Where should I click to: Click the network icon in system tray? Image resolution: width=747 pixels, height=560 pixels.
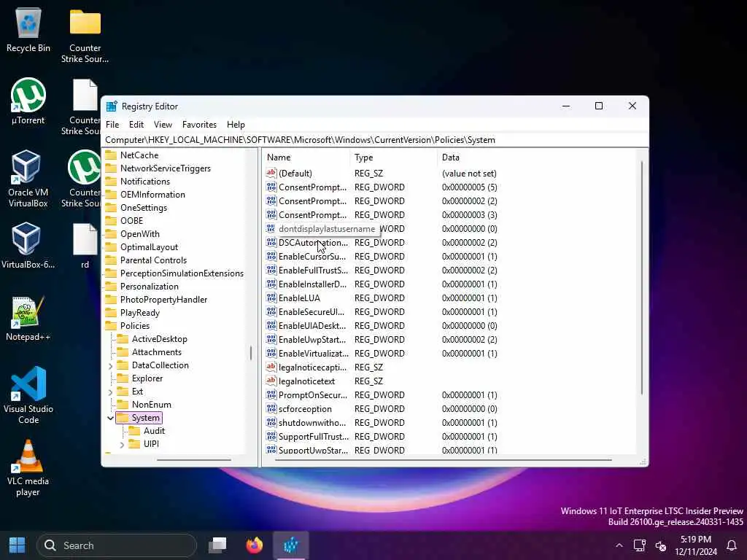[639, 545]
